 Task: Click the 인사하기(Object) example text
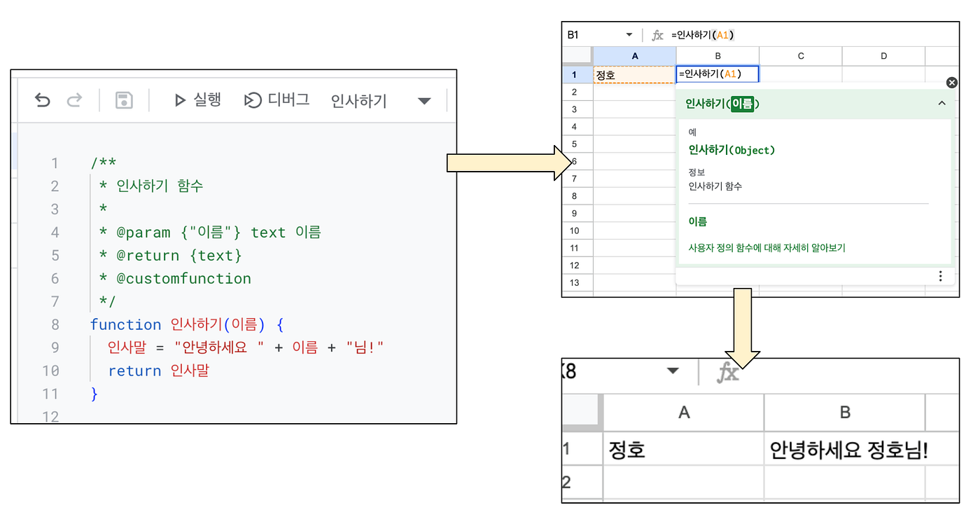click(732, 150)
